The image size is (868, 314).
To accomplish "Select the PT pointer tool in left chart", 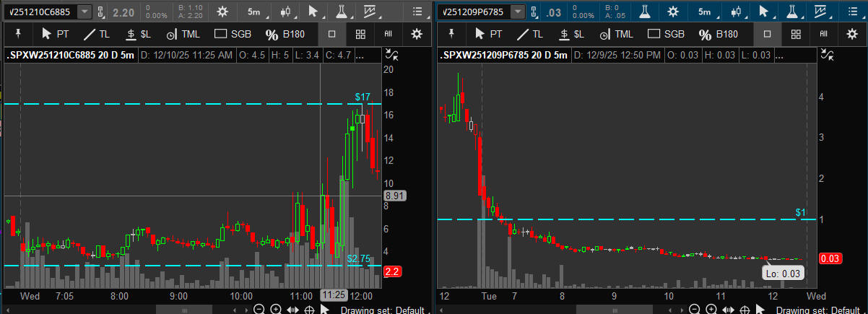I will [x=55, y=34].
